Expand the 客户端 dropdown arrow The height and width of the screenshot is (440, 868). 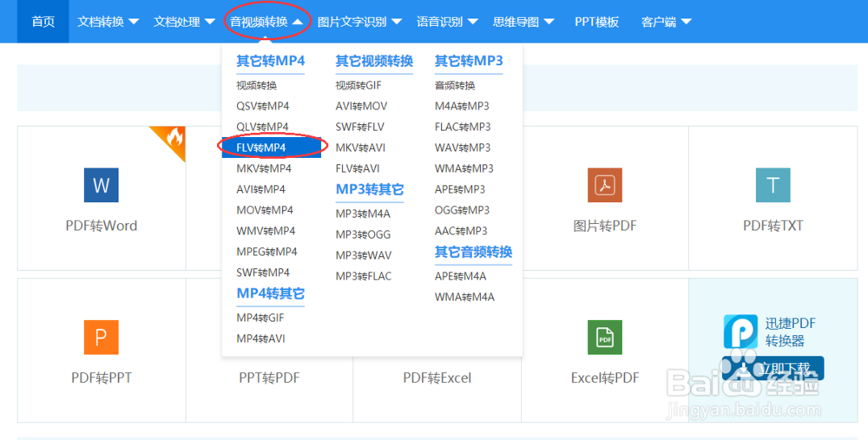coord(687,23)
